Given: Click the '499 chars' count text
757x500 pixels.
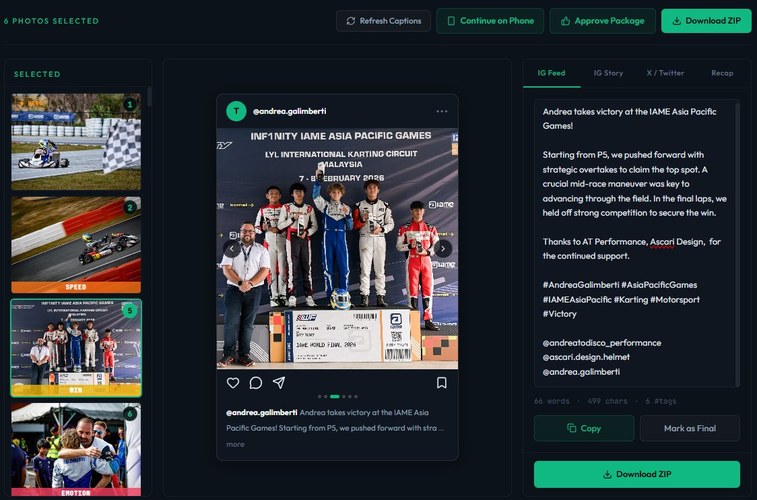Looking at the screenshot, I should coord(607,401).
